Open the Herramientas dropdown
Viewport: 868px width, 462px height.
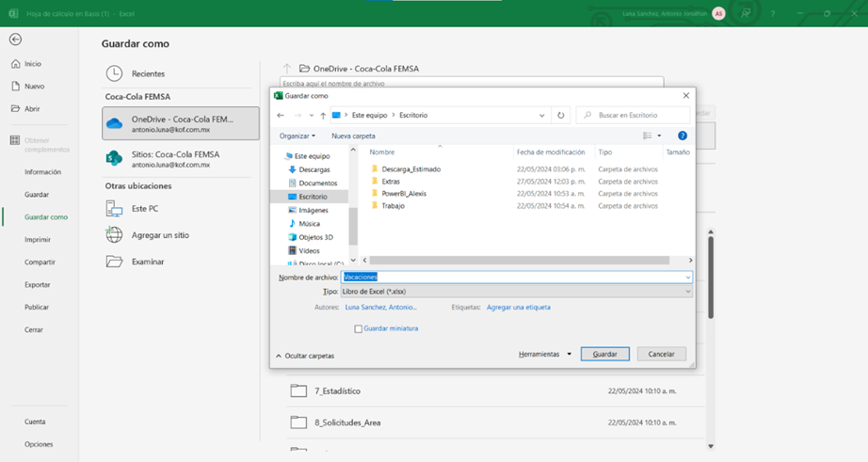(545, 355)
